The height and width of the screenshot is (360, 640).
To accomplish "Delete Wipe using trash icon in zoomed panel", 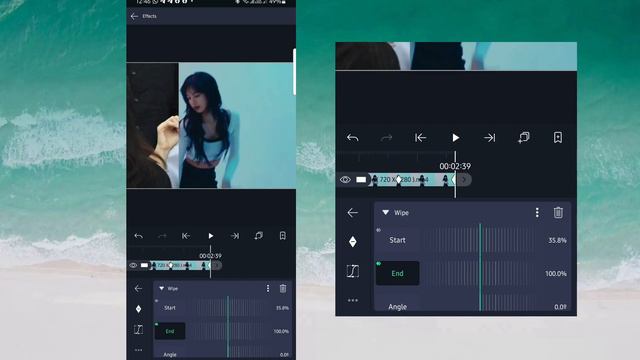I will tap(558, 212).
